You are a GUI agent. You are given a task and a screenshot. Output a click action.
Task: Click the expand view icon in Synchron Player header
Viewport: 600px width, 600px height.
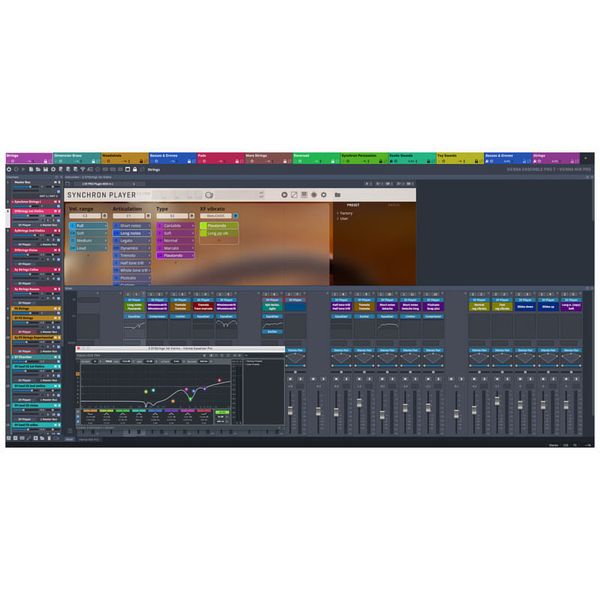pos(293,194)
